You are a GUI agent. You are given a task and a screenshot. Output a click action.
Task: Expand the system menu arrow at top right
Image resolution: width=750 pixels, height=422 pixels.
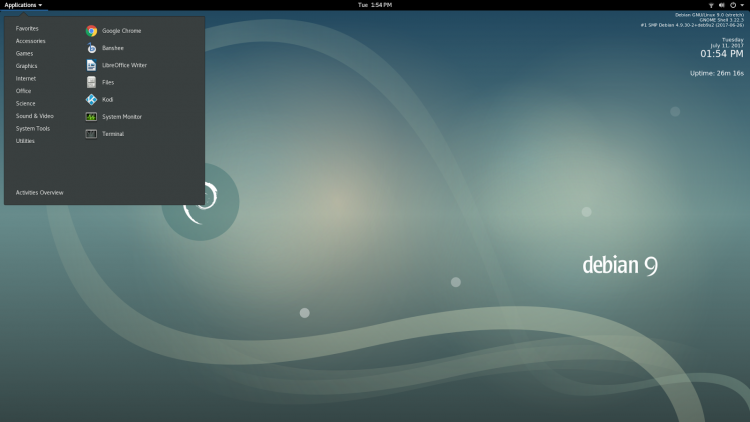coord(742,5)
